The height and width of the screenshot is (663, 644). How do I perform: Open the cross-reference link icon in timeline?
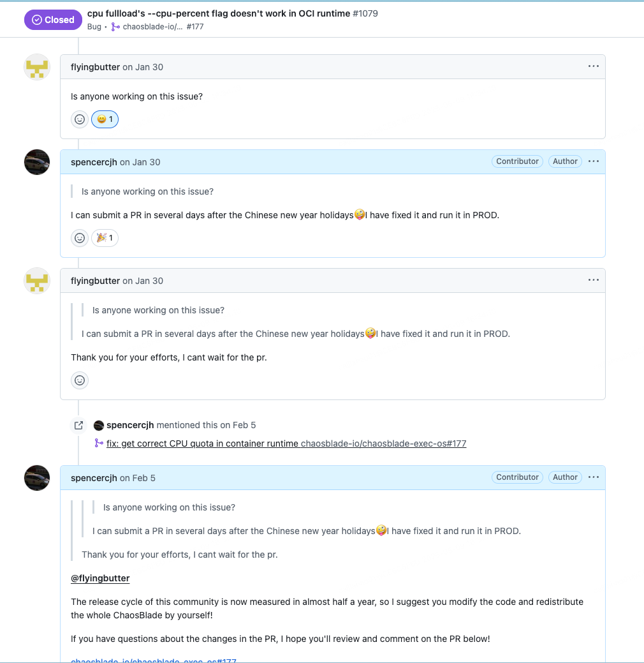(78, 425)
